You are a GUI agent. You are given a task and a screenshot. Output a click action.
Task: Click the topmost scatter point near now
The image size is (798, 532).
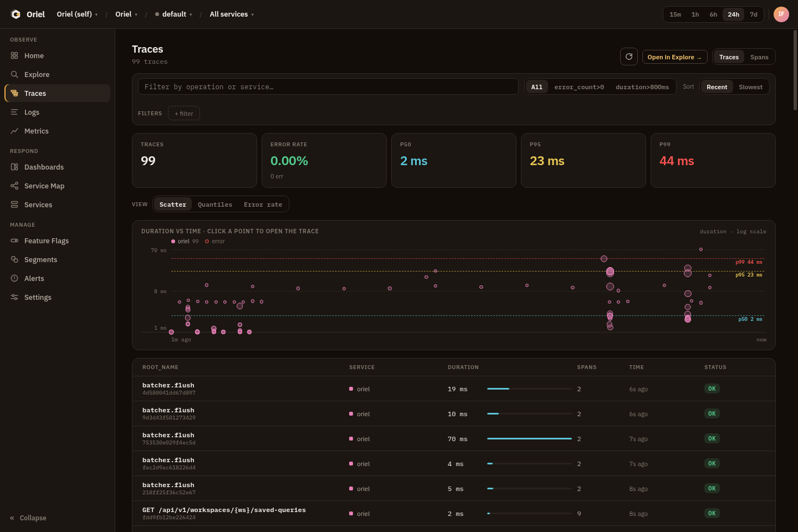(x=701, y=249)
